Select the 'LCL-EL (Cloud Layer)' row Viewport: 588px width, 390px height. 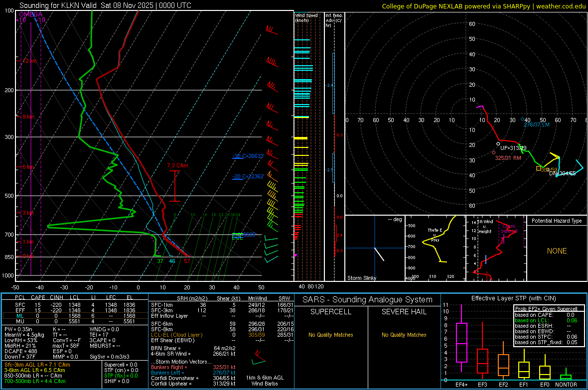pos(222,335)
